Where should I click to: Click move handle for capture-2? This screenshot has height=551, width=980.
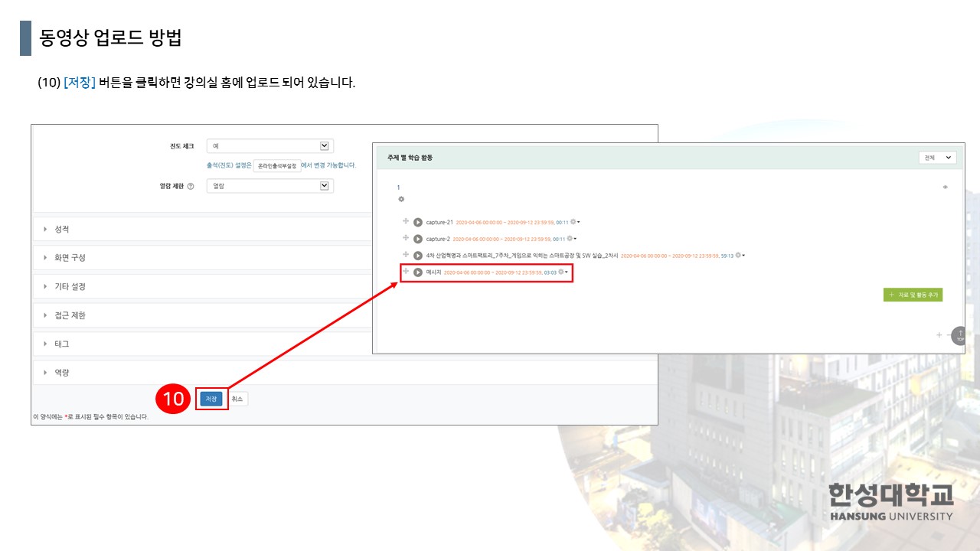click(x=406, y=238)
